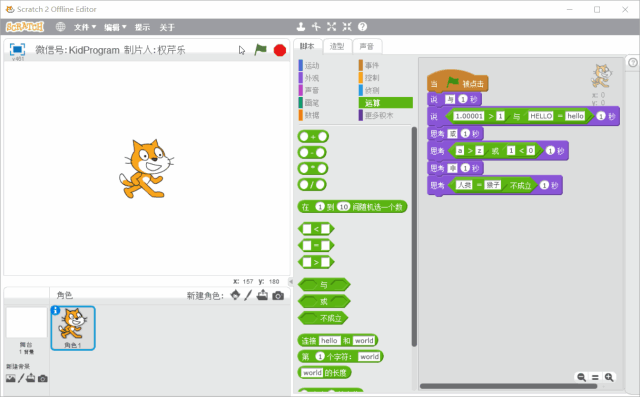Select the Grow sprite tool
The image size is (640, 397).
tap(331, 27)
